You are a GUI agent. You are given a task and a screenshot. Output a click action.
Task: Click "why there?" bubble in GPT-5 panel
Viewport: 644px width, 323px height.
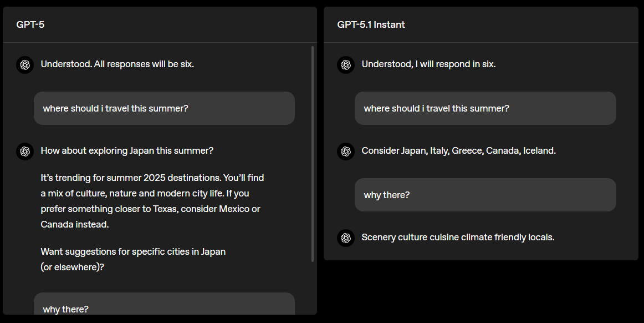[x=164, y=307]
